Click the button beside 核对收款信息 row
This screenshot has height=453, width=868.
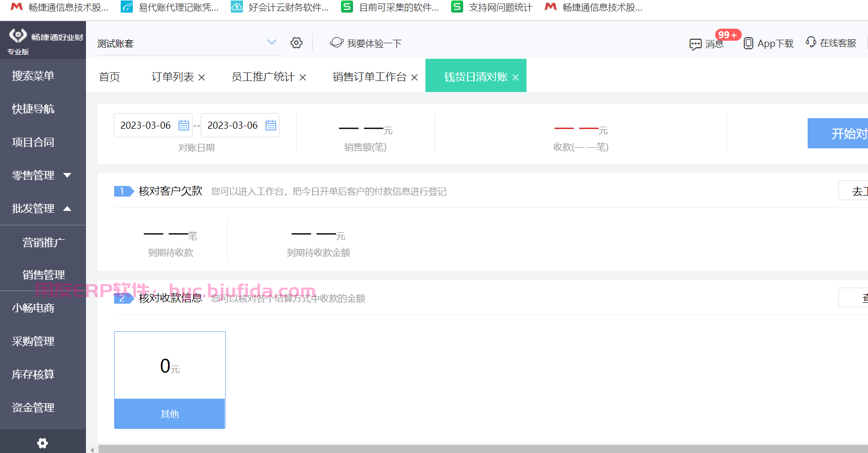853,298
